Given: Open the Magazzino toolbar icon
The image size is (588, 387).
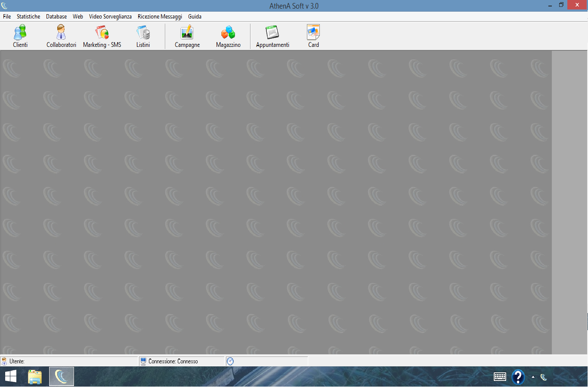Looking at the screenshot, I should pyautogui.click(x=228, y=36).
